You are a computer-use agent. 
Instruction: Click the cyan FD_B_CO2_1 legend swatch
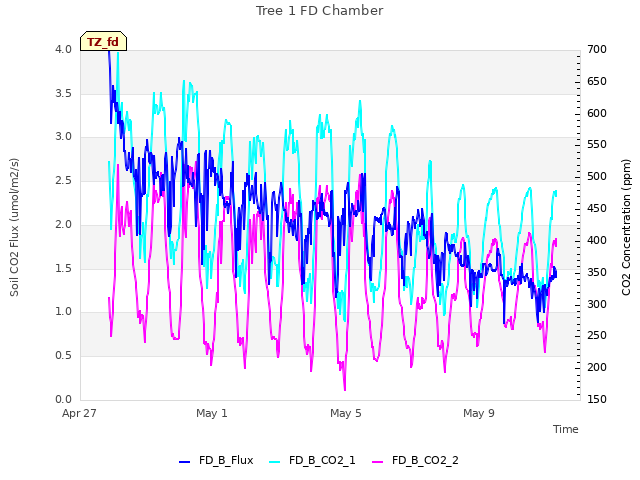[275, 462]
